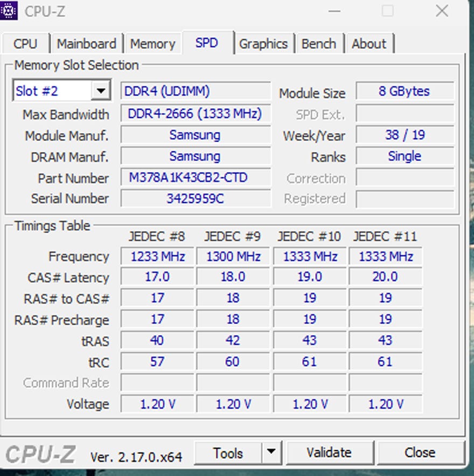Select JEDEC #11 frequency 1333 MHz
This screenshot has width=474, height=476.
(x=386, y=256)
